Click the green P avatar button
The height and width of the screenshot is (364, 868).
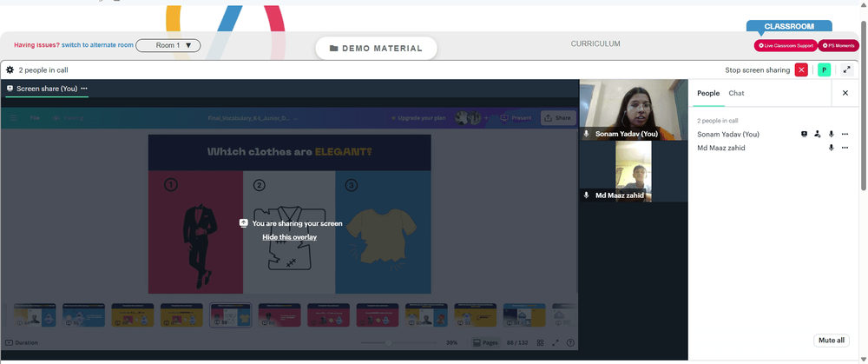point(825,69)
